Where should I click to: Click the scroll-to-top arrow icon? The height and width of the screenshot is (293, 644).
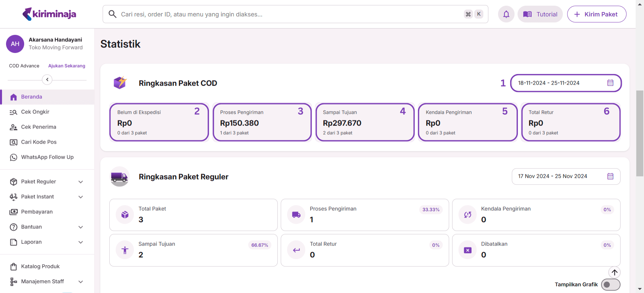point(614,272)
